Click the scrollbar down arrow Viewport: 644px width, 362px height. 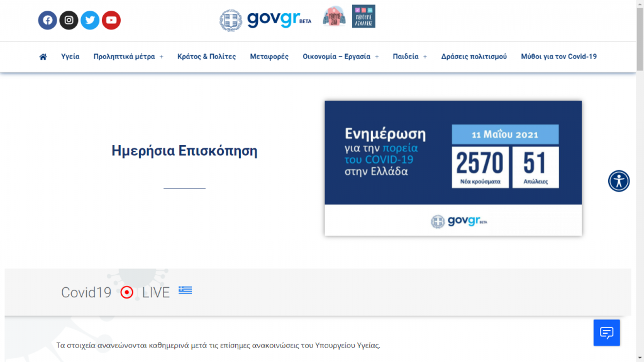click(640, 358)
